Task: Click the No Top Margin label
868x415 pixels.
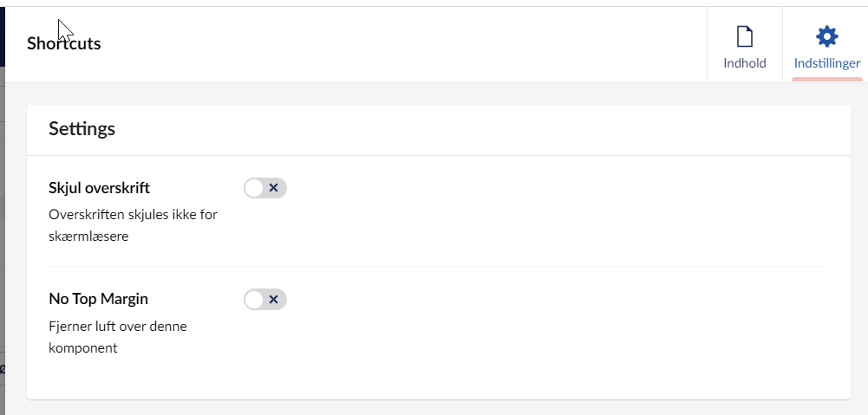Action: (98, 299)
